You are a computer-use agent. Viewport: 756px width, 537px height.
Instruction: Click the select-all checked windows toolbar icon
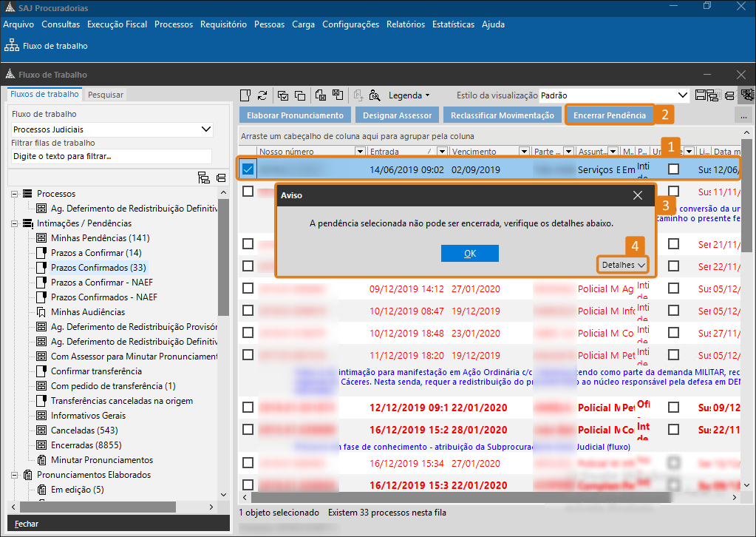[283, 95]
